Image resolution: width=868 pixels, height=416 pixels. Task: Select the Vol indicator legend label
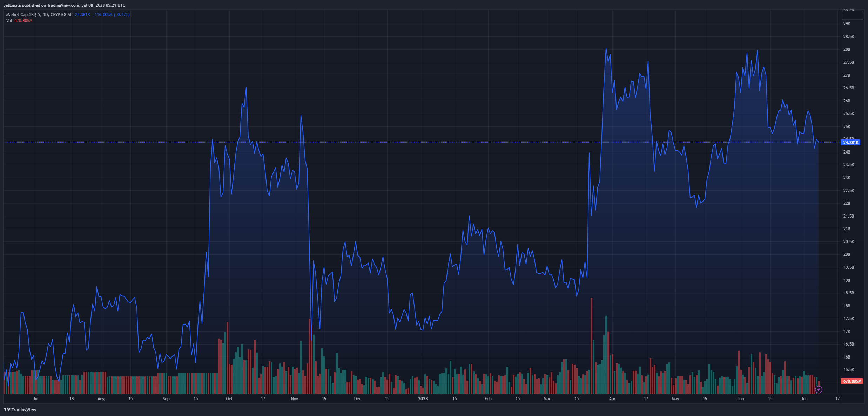click(9, 21)
